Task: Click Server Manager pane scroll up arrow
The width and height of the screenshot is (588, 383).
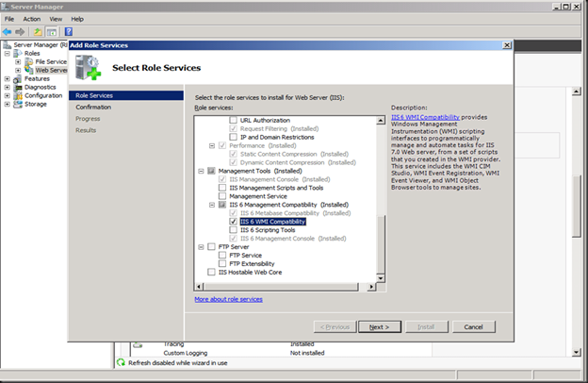Action: (577, 91)
